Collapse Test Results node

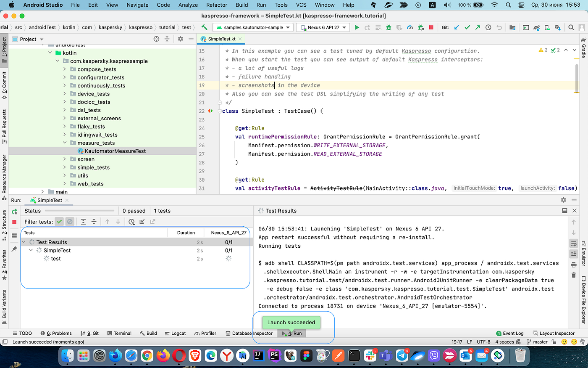[x=24, y=242]
